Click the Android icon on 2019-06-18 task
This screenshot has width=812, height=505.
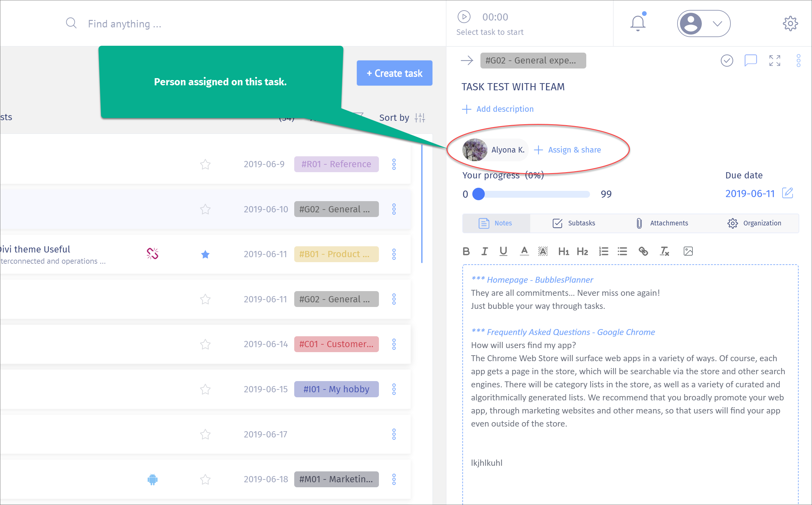tap(152, 479)
